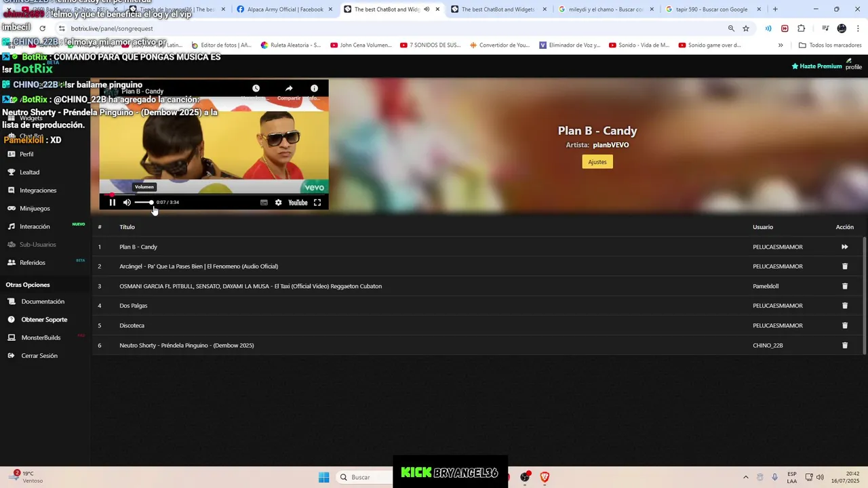Open the profile avatar menu
The height and width of the screenshot is (488, 868).
[854, 64]
